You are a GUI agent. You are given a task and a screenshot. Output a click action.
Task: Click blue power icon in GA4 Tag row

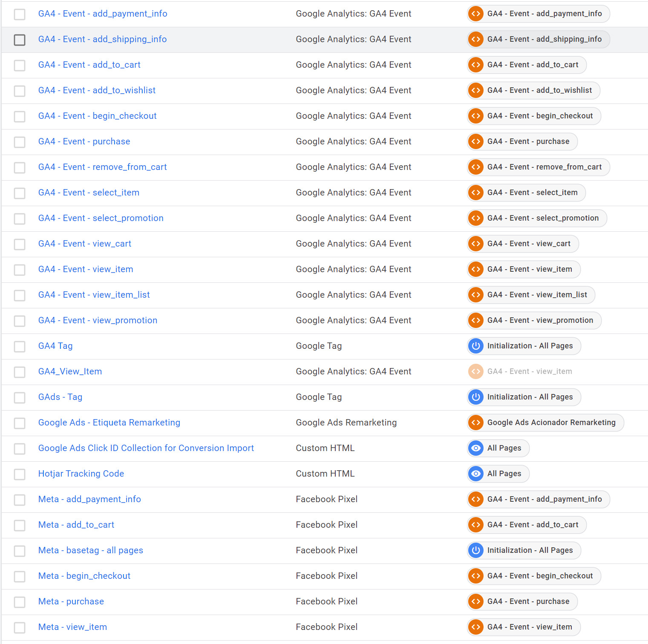476,346
